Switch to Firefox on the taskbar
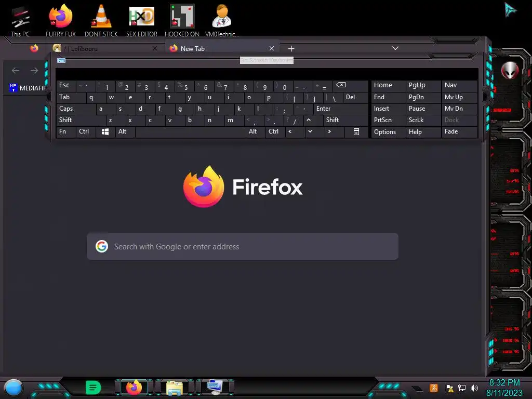The image size is (532, 399). [134, 387]
